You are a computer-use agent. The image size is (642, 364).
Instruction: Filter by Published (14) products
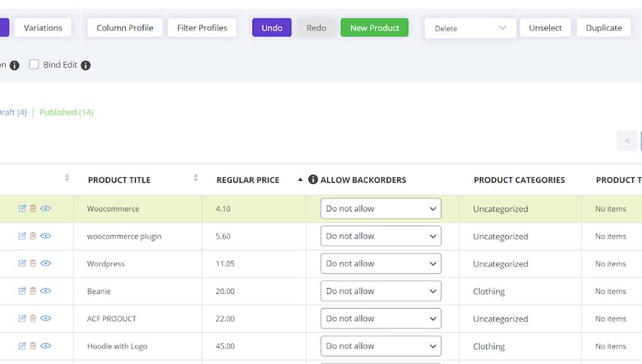click(66, 113)
